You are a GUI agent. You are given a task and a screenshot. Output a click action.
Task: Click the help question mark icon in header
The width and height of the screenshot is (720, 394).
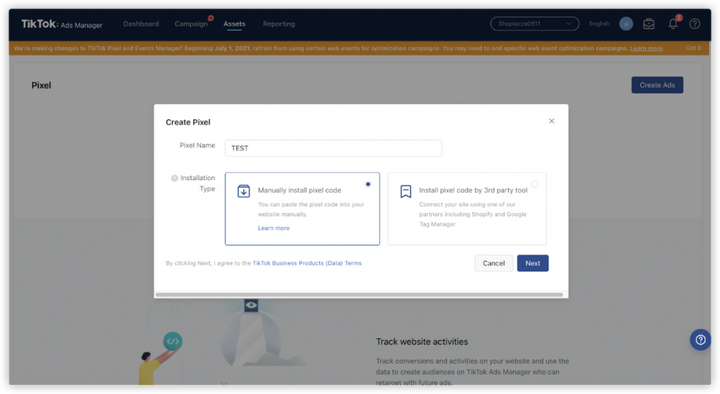[695, 23]
